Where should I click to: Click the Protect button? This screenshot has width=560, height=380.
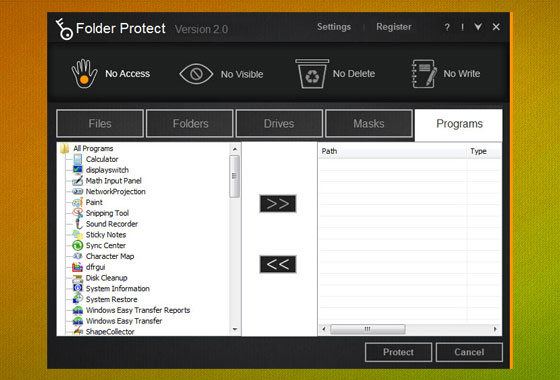click(x=399, y=352)
